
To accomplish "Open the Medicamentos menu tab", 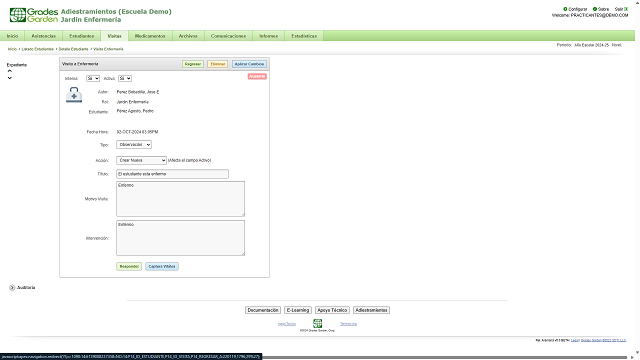I will tap(150, 36).
